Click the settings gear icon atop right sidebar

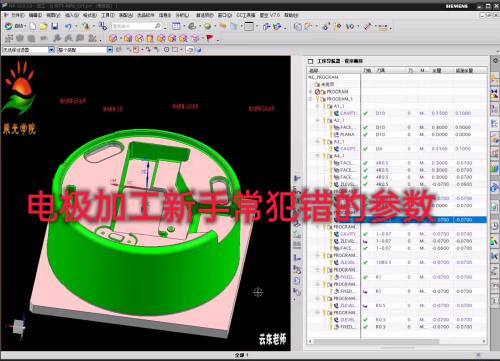pyautogui.click(x=495, y=61)
